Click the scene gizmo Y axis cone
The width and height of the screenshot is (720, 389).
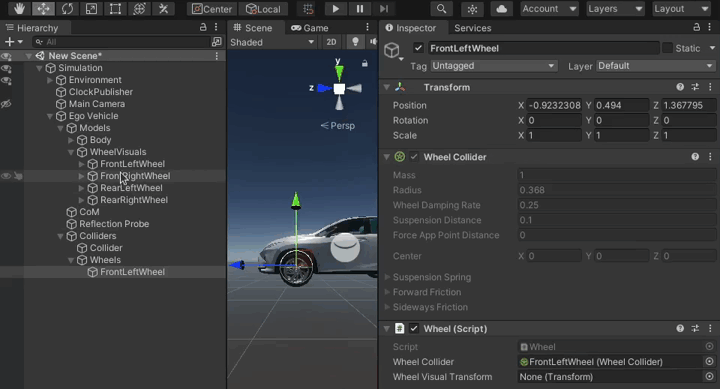[339, 72]
